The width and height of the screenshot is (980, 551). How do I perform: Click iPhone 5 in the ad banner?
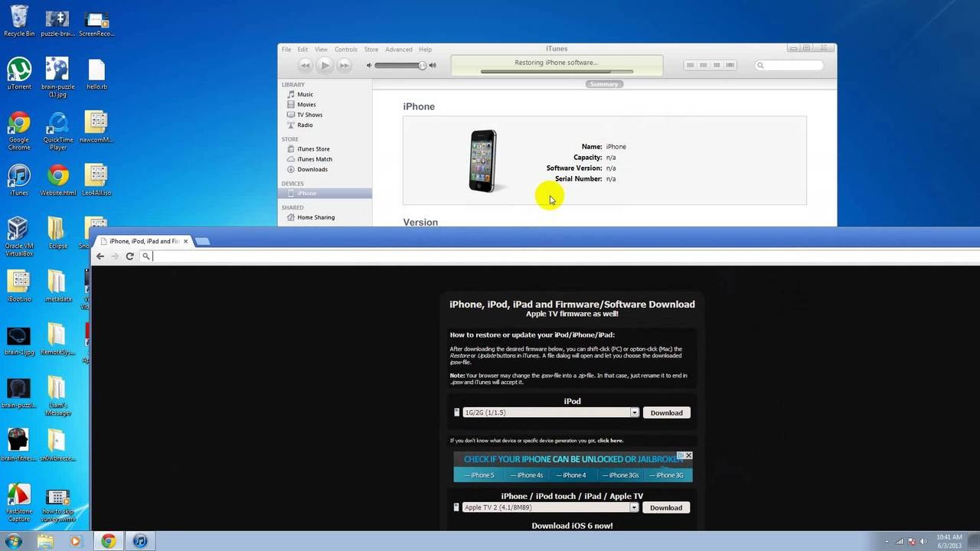pos(481,475)
